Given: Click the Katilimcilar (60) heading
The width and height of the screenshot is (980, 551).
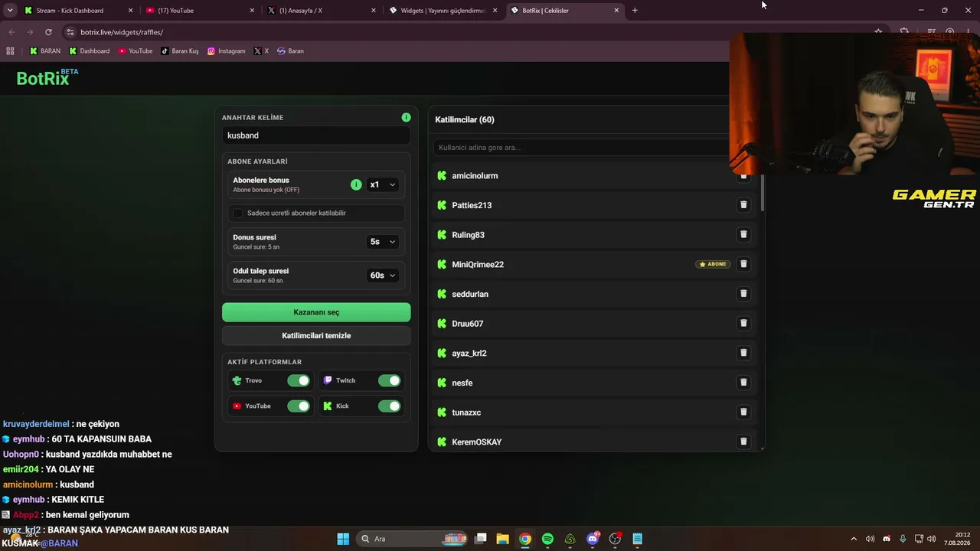Looking at the screenshot, I should click(465, 119).
